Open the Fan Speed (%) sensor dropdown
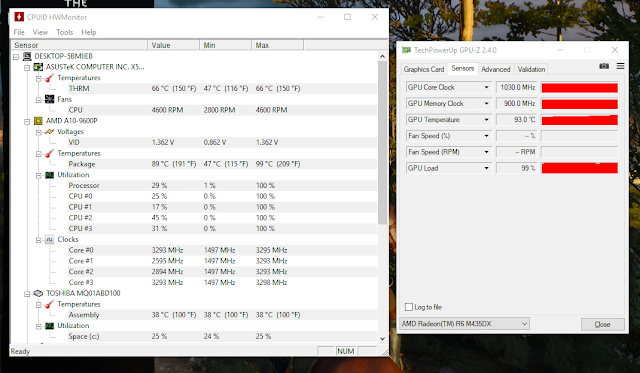Image resolution: width=640 pixels, height=373 pixels. (486, 136)
